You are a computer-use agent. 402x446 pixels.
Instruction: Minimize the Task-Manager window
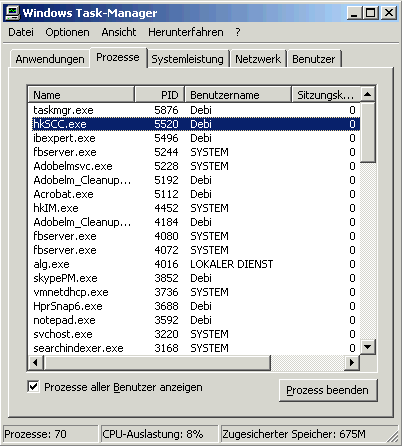coord(354,13)
